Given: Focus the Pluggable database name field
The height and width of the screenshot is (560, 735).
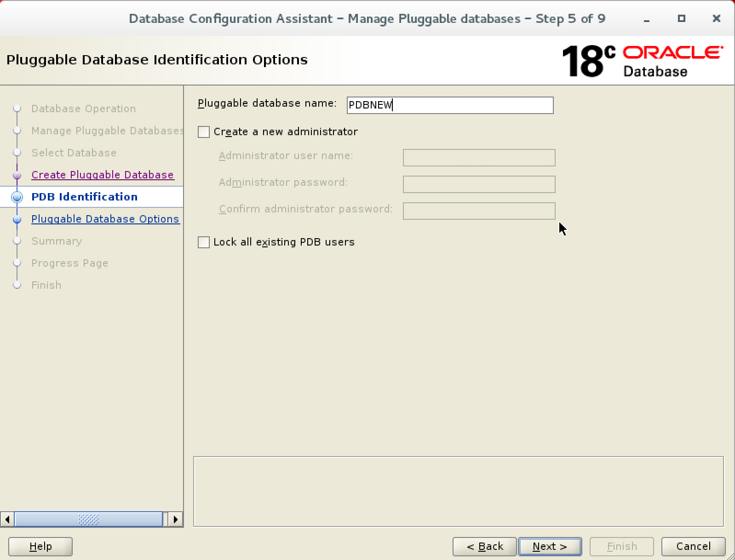Looking at the screenshot, I should 450,105.
